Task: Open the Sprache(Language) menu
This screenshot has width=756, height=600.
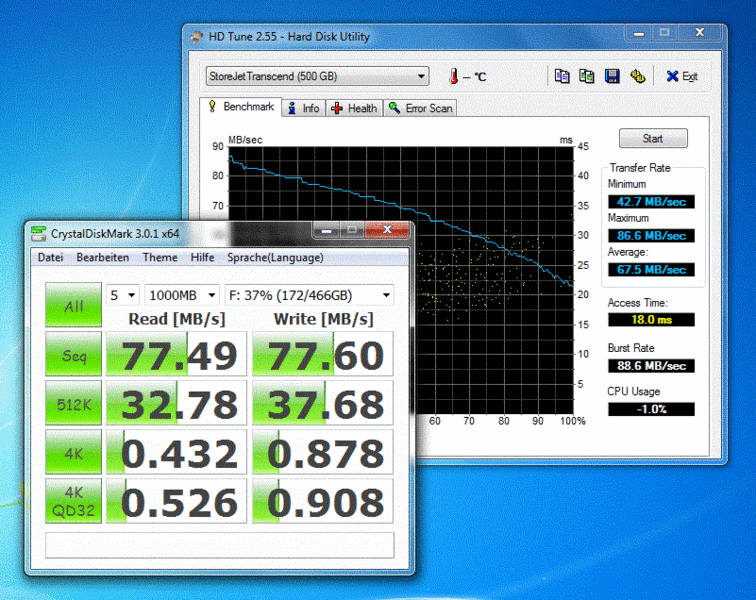Action: [x=275, y=258]
